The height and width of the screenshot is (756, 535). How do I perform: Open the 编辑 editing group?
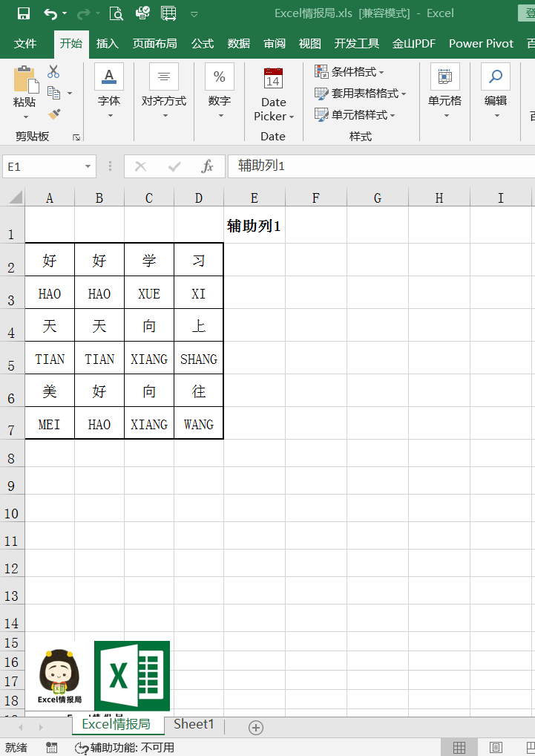pyautogui.click(x=496, y=91)
